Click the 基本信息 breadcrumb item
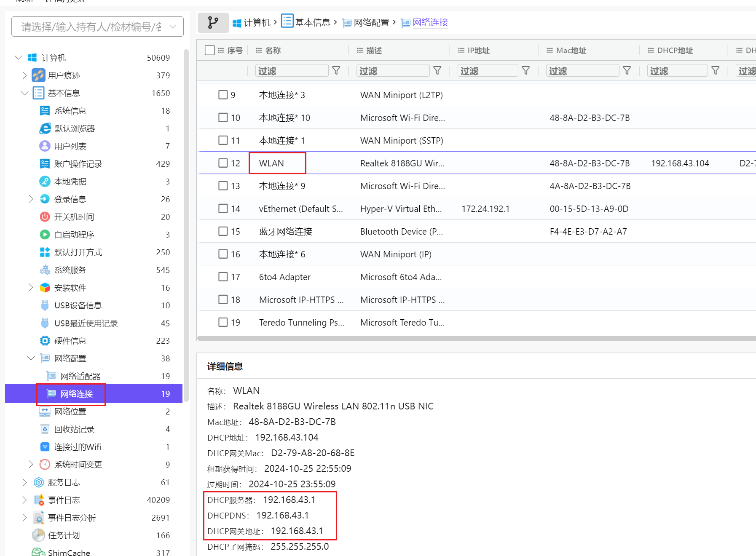 pyautogui.click(x=312, y=22)
